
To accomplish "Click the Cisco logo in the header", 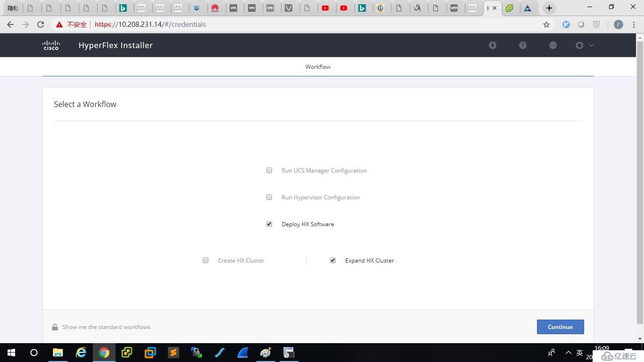I will 51,45.
